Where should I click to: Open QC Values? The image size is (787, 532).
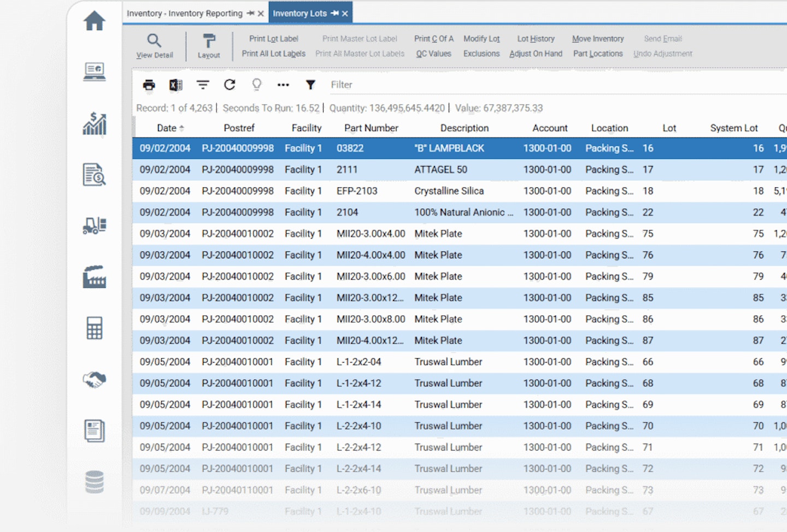pyautogui.click(x=434, y=54)
